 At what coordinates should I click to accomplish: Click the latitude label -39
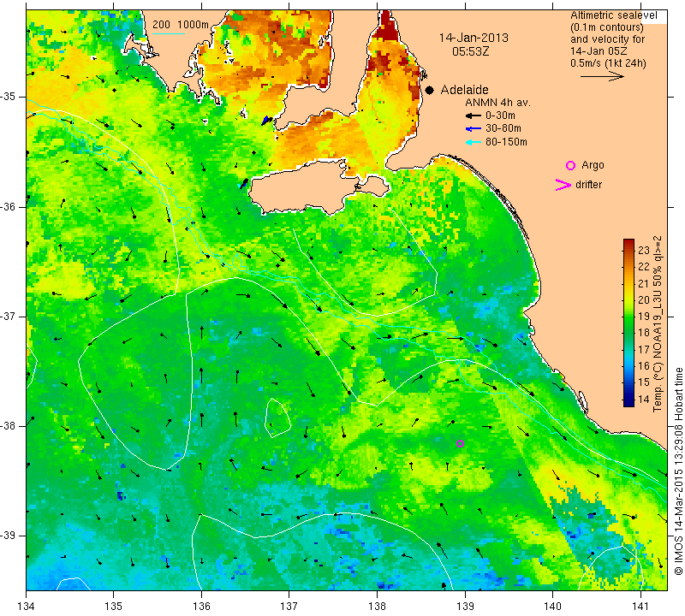coord(9,536)
